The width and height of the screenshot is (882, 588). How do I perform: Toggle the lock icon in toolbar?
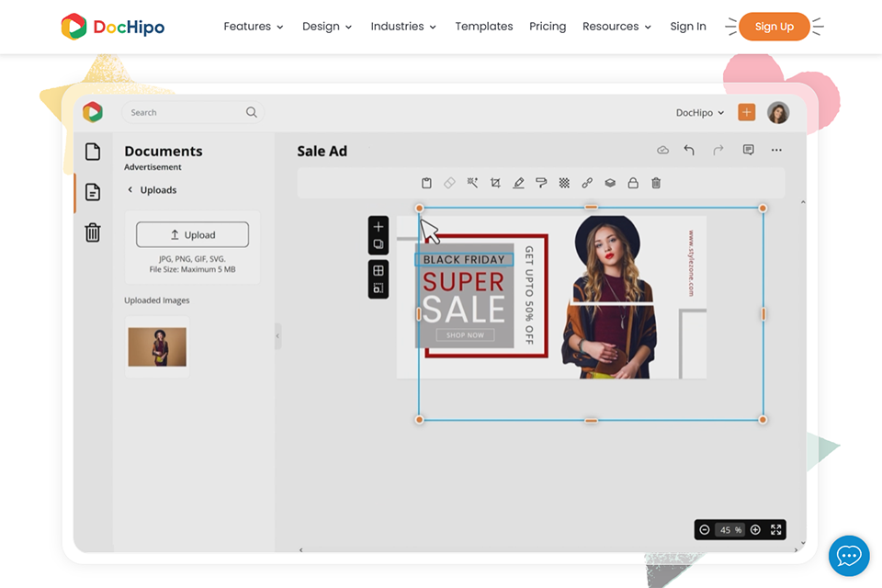click(x=633, y=183)
